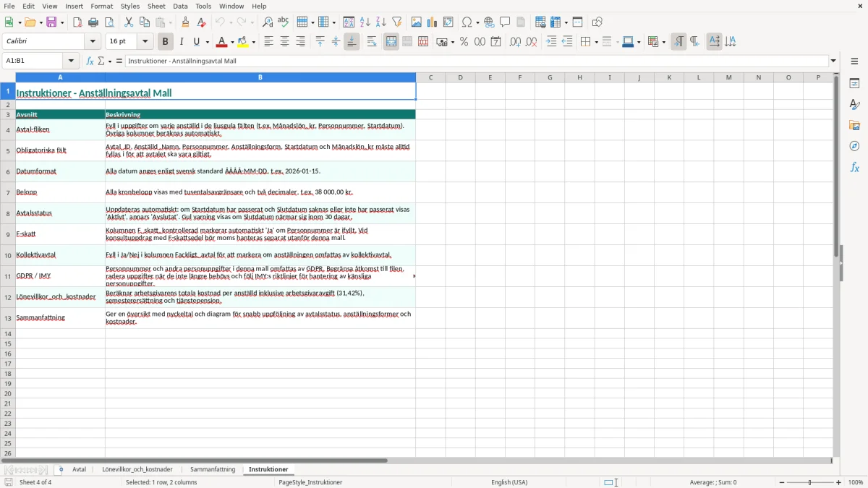This screenshot has height=488, width=868.
Task: Click the Format as Percent icon
Action: click(x=464, y=42)
